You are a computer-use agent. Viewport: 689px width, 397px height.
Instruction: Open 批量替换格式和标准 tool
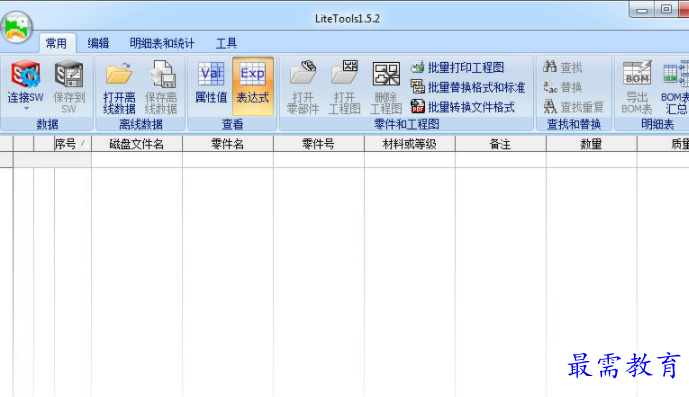[x=468, y=87]
